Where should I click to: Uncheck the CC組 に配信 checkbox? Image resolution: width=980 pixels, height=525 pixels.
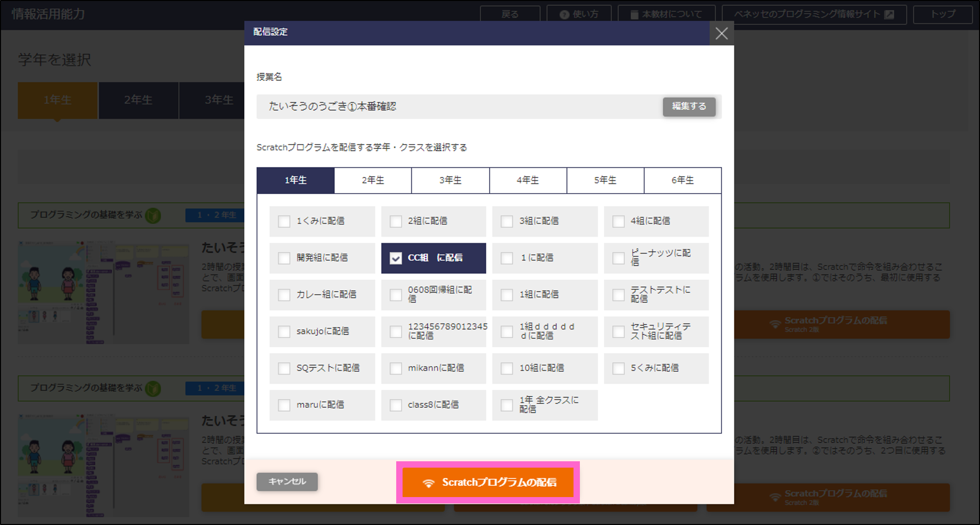click(396, 258)
